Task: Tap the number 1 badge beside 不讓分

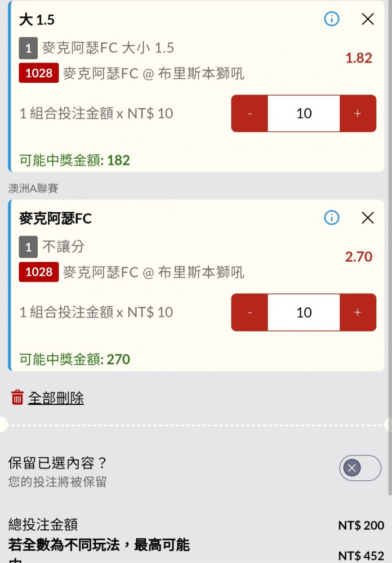Action: (28, 247)
